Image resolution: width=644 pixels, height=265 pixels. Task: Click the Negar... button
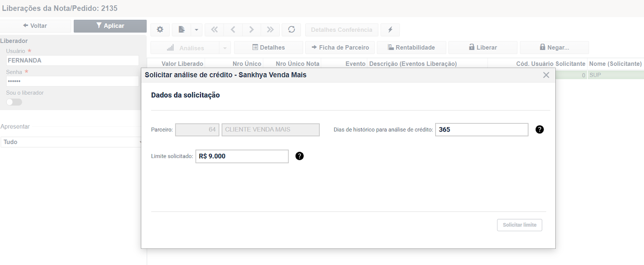coord(555,47)
